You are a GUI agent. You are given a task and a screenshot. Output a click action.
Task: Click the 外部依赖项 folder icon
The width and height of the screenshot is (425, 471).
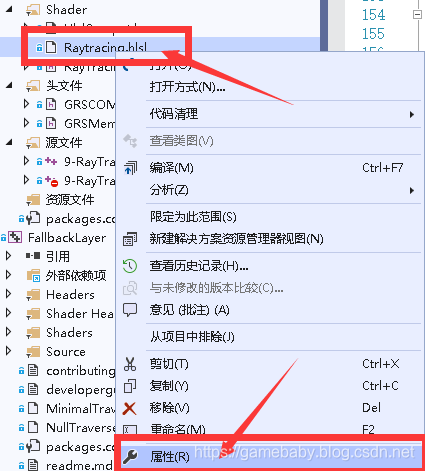[x=33, y=276]
